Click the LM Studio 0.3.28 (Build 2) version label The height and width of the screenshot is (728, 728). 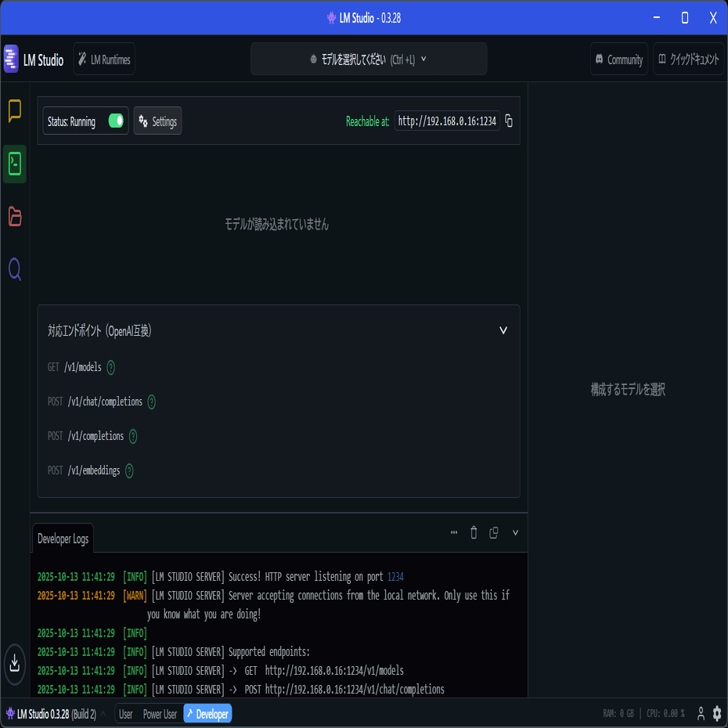click(56, 714)
